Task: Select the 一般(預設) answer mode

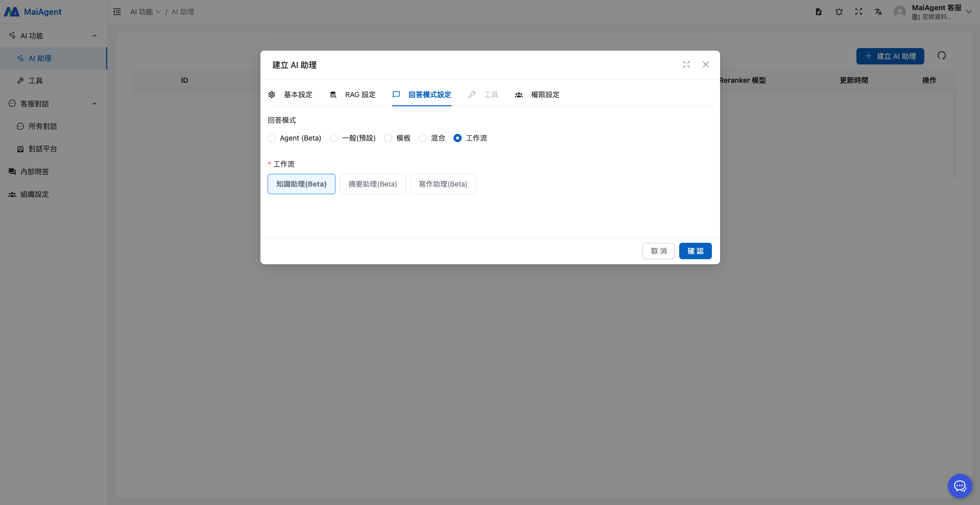Action: coord(334,138)
